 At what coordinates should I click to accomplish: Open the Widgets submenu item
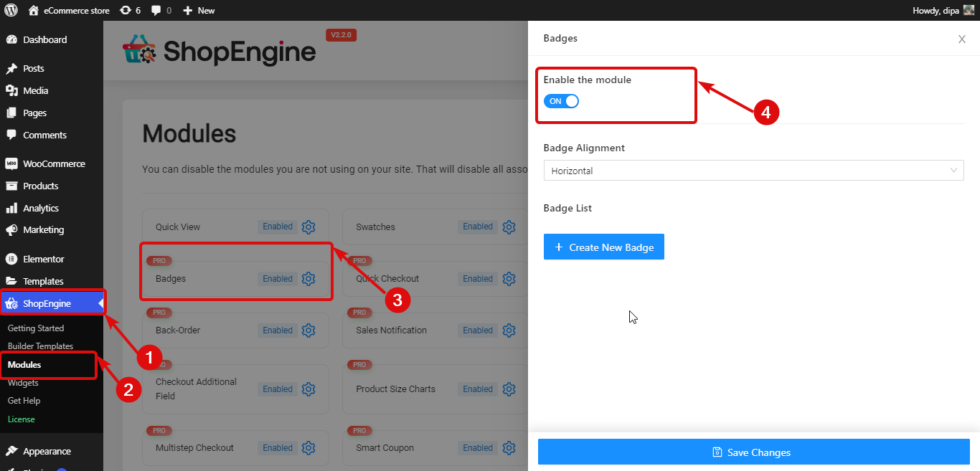[23, 383]
